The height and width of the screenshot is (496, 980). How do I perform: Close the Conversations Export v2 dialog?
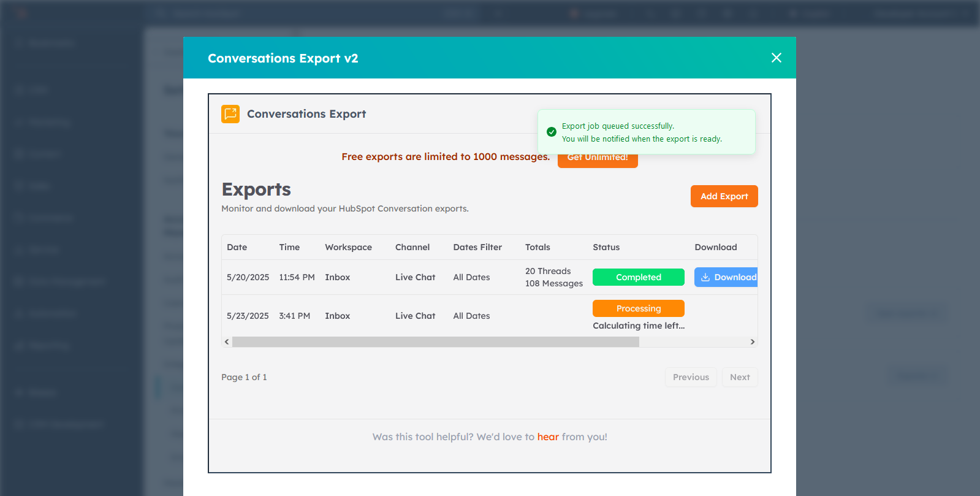pyautogui.click(x=777, y=58)
